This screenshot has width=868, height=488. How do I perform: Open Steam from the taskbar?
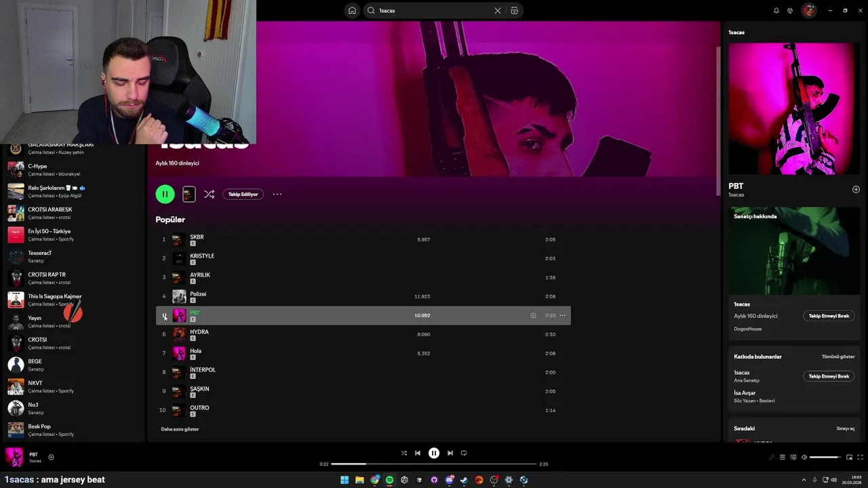coord(464,480)
